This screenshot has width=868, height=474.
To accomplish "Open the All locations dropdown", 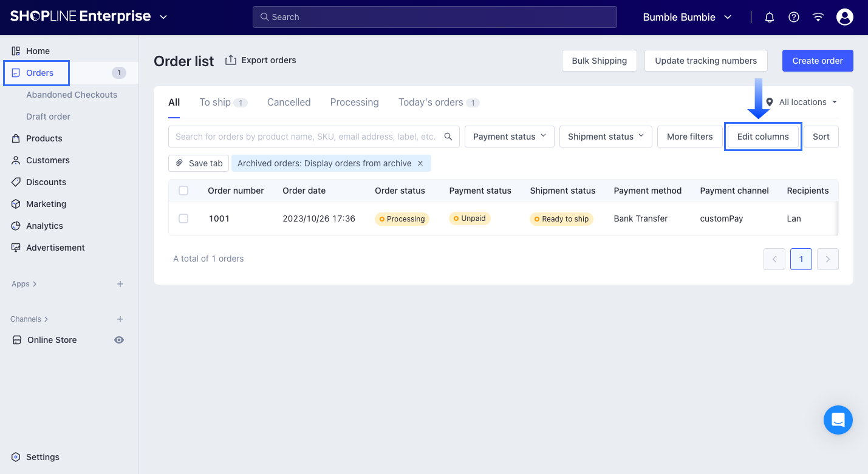I will [x=802, y=102].
